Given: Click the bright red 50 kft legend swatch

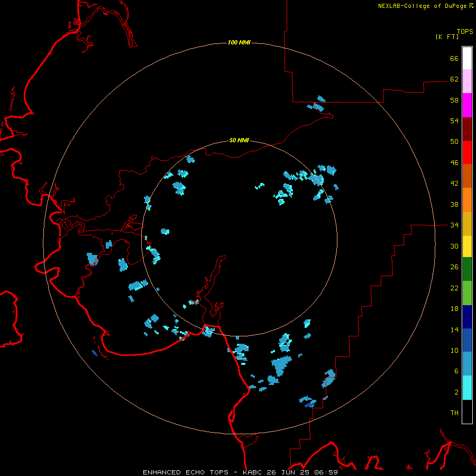Looking at the screenshot, I should (x=467, y=152).
